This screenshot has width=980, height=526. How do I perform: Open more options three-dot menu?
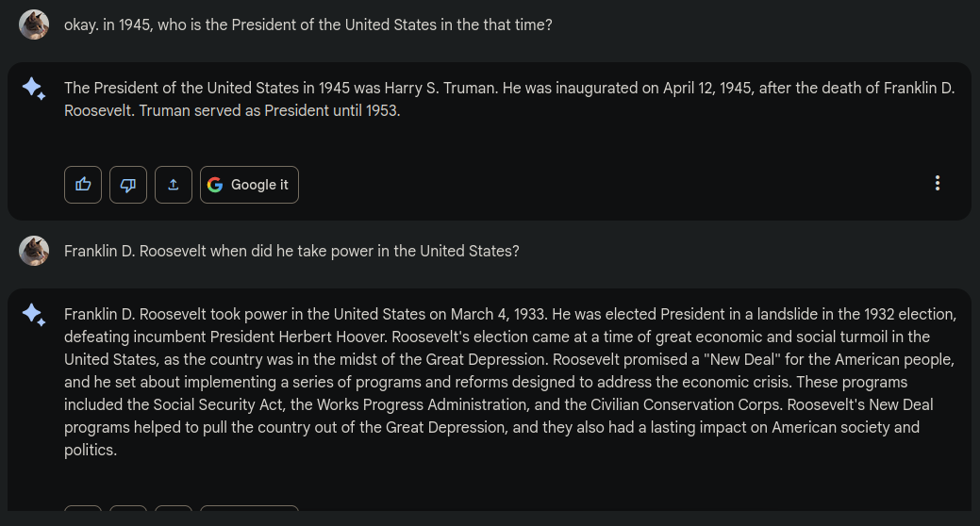(937, 184)
